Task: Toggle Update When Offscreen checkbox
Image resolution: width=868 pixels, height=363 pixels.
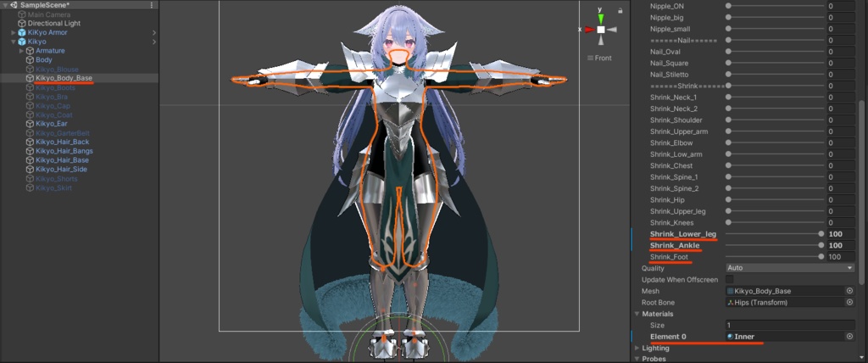Action: click(730, 279)
